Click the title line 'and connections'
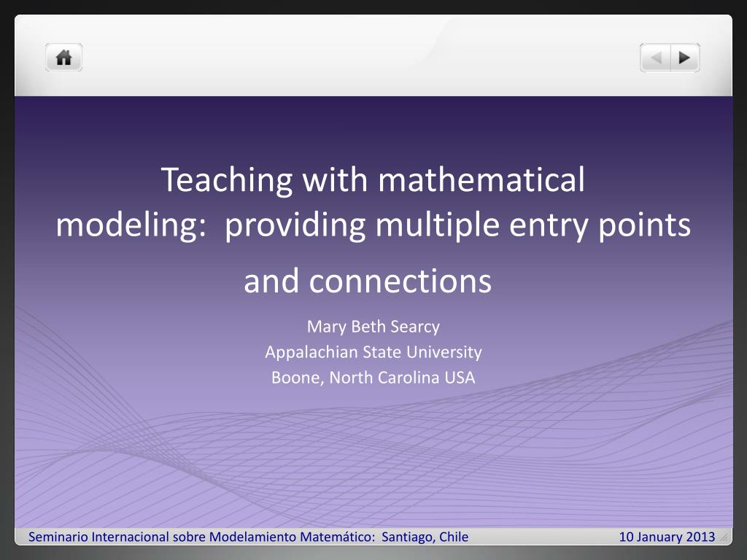Image resolution: width=747 pixels, height=560 pixels. (x=368, y=281)
